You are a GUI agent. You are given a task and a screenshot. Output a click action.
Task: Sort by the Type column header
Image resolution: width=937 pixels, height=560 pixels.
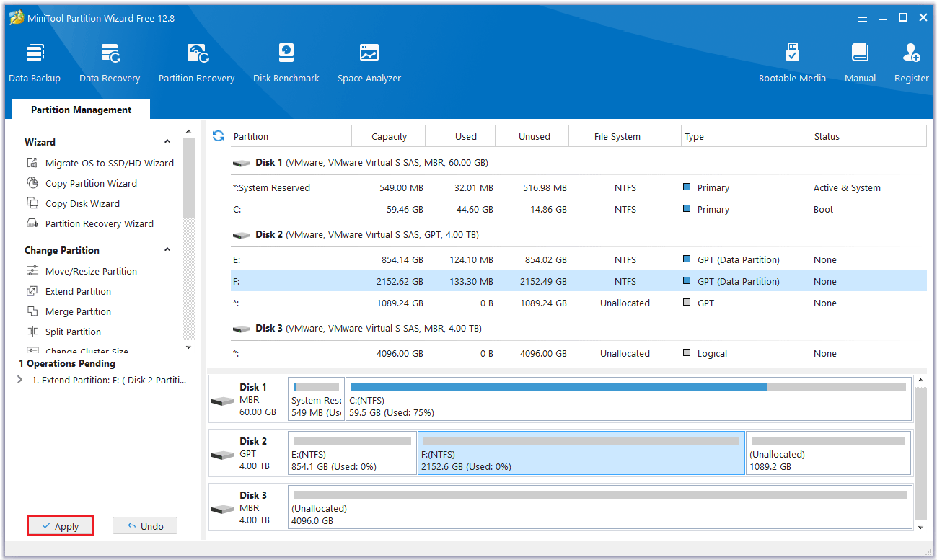pyautogui.click(x=746, y=136)
